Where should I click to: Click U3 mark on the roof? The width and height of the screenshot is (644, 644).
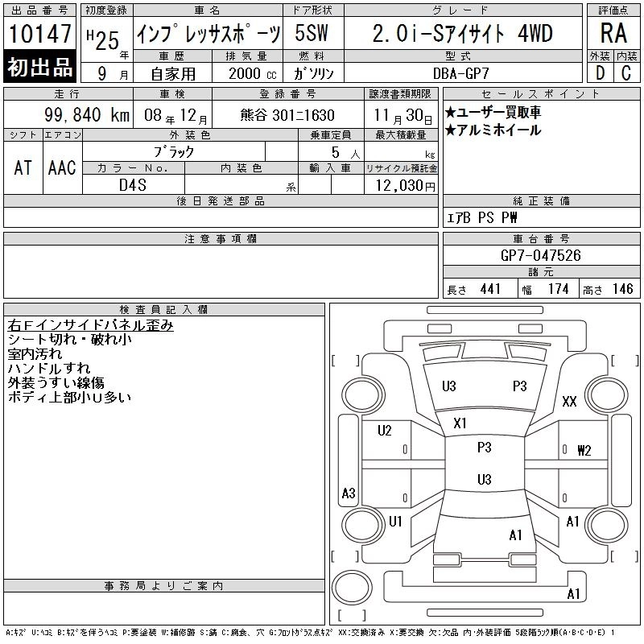pos(485,479)
